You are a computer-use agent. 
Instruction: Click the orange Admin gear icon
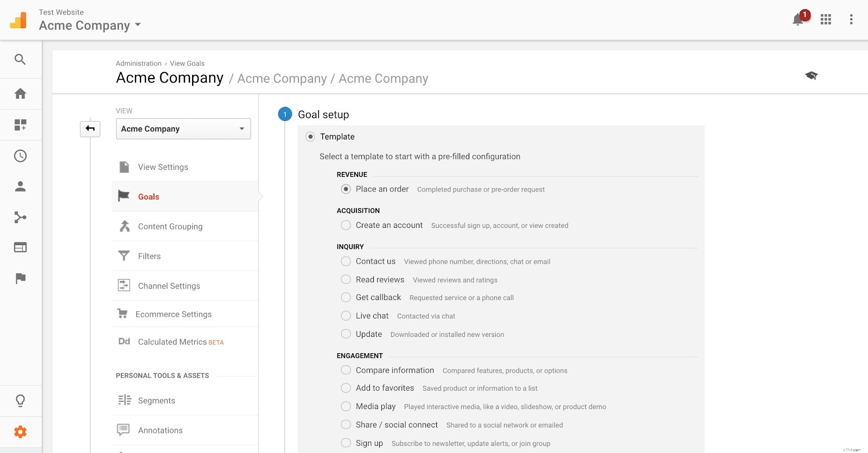(x=20, y=432)
